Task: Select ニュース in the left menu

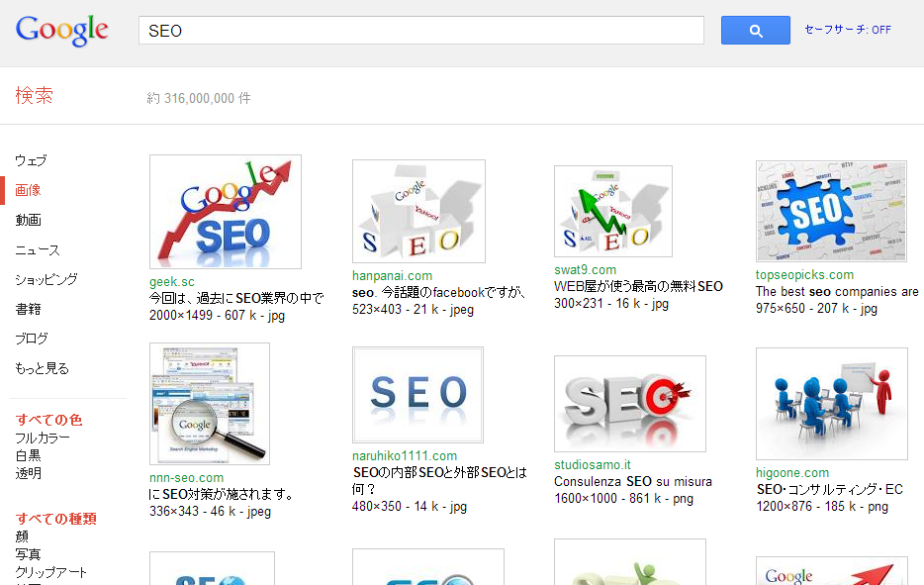Action: [x=38, y=250]
